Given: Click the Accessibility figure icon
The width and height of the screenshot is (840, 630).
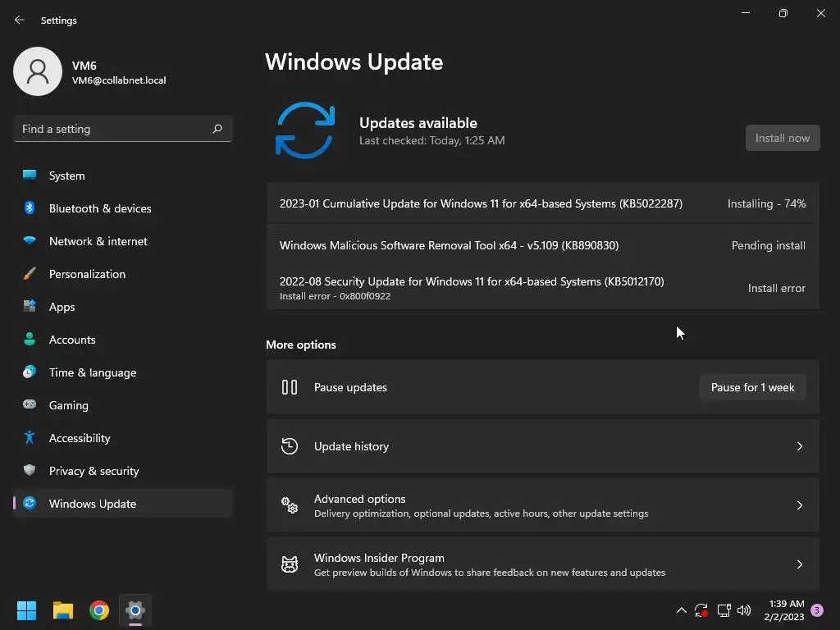Looking at the screenshot, I should [x=30, y=438].
